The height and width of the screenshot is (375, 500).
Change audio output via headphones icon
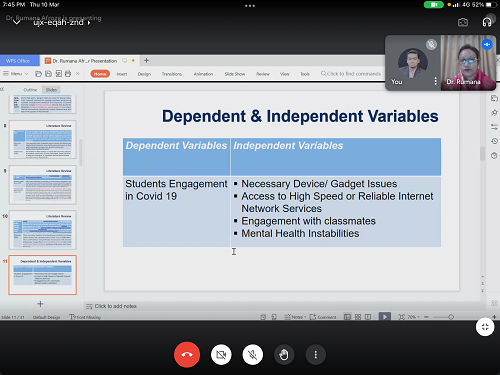coord(487,22)
